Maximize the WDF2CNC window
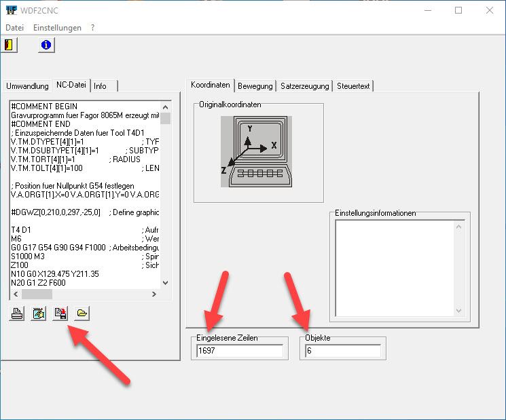This screenshot has width=506, height=420. (x=458, y=10)
